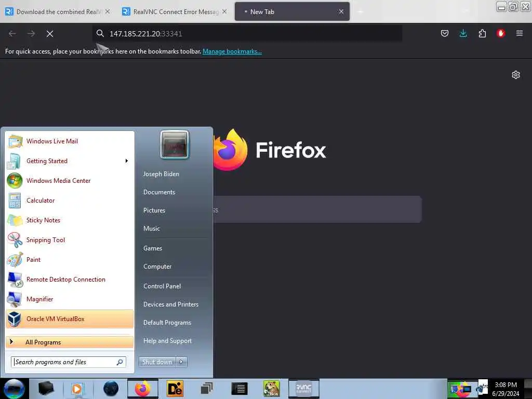This screenshot has width=532, height=399.
Task: Open the black text-lines taskbar icon
Action: click(239, 389)
